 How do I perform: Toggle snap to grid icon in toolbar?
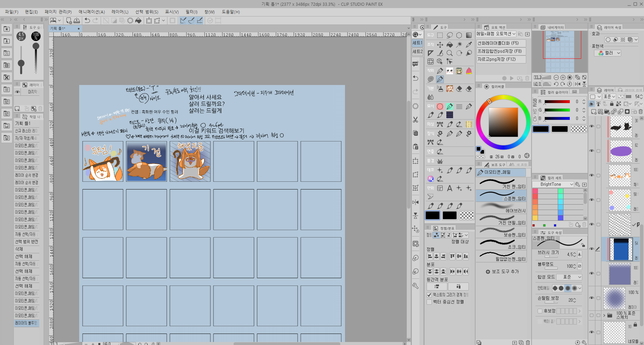pyautogui.click(x=200, y=20)
